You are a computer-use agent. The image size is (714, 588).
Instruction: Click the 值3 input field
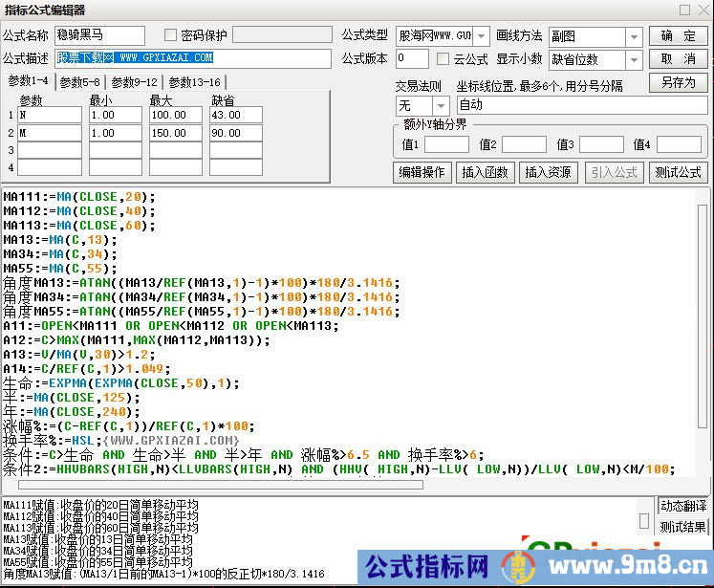click(601, 144)
